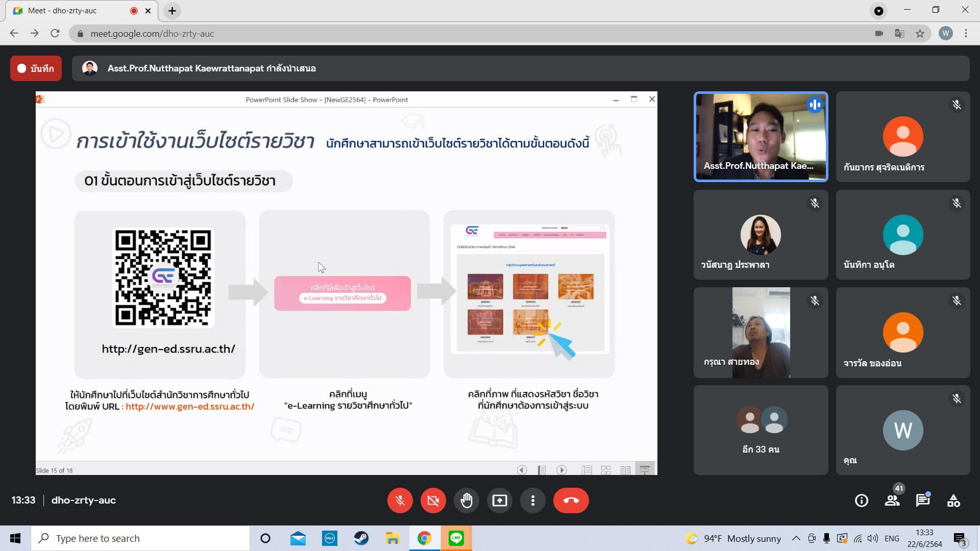Screen dimensions: 980x551
Task: Open meeting details info icon
Action: point(861,500)
